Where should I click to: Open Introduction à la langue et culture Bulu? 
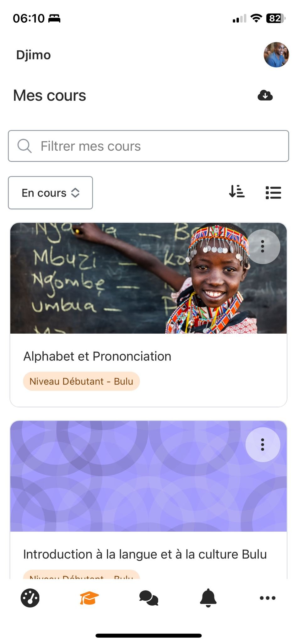click(x=145, y=554)
